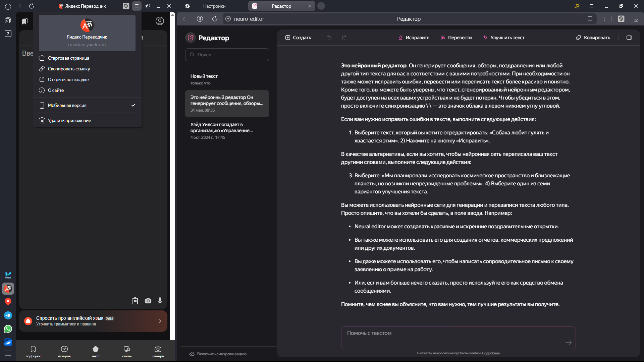This screenshot has width=644, height=362.
Task: Open the Подробнее link below the prompt
Action: (x=491, y=353)
